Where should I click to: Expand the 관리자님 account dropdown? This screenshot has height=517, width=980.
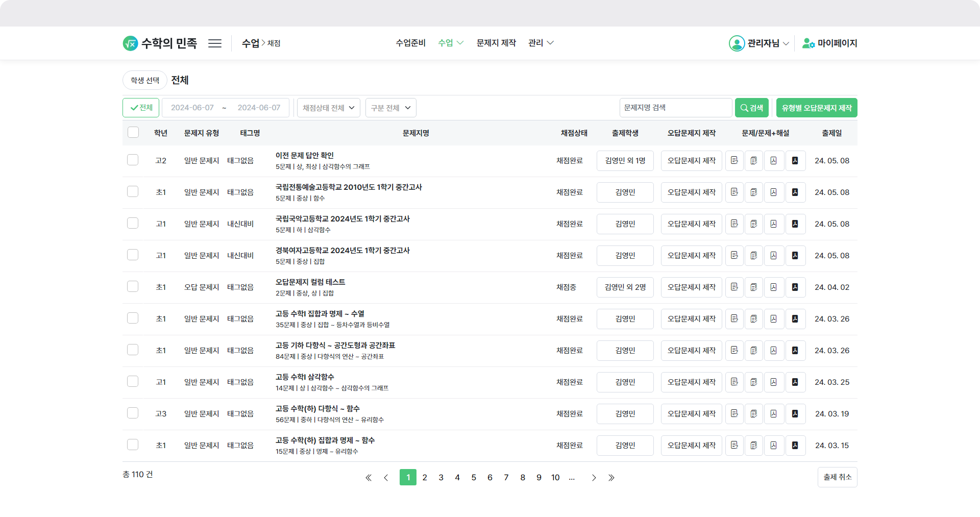point(759,43)
